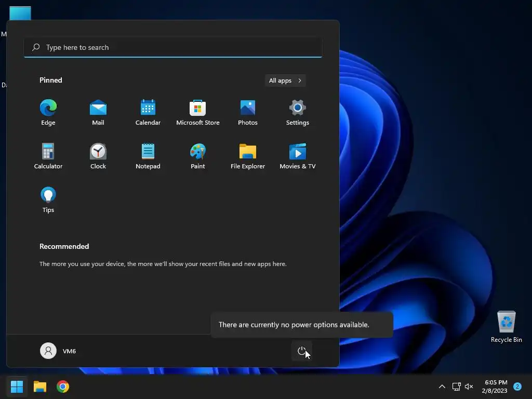The height and width of the screenshot is (399, 532).
Task: Launch Google Chrome from the taskbar
Action: tap(63, 387)
